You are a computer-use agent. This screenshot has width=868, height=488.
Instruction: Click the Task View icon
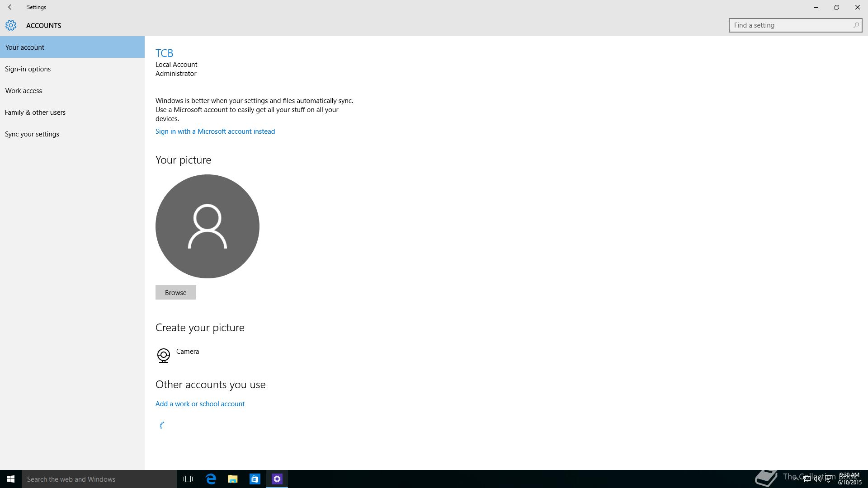tap(188, 479)
